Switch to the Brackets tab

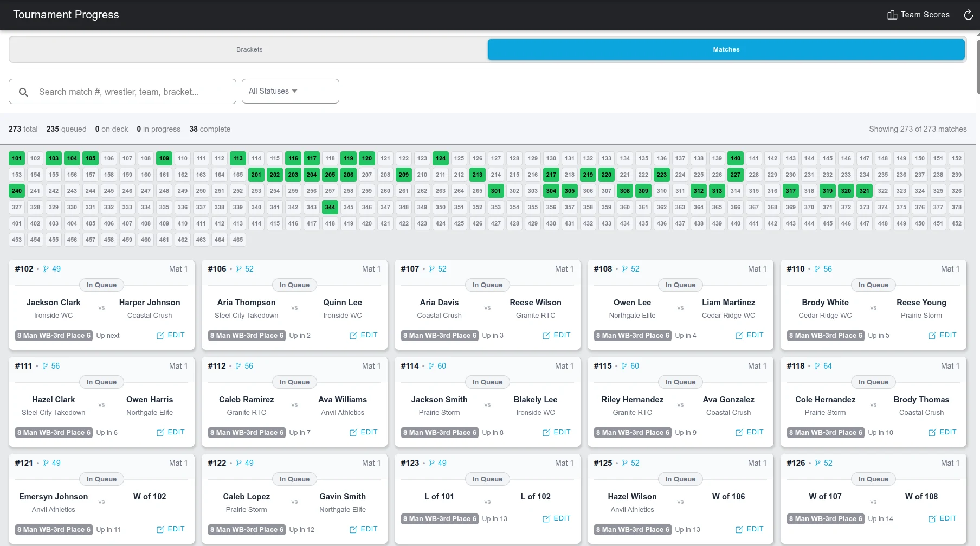(x=249, y=49)
